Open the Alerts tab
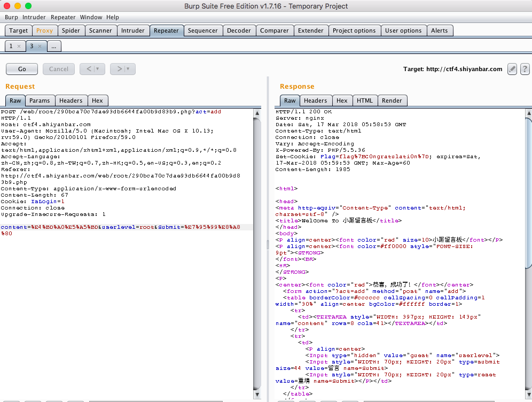532x402 pixels. coord(440,30)
